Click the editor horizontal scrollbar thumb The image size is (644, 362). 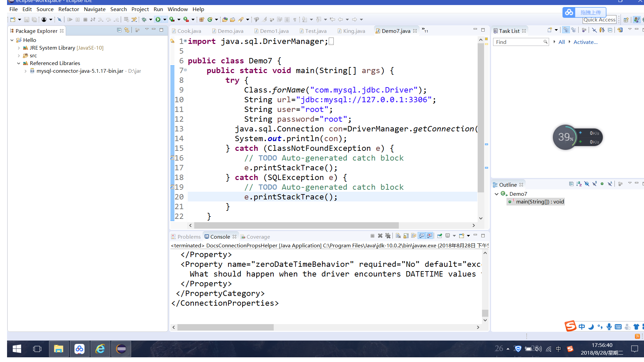click(296, 225)
